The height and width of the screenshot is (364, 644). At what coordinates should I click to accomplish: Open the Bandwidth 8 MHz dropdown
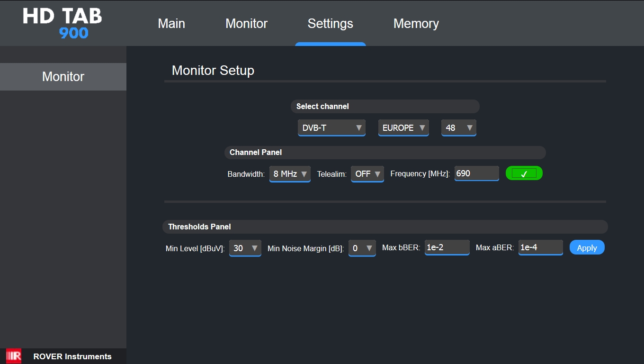tap(290, 174)
